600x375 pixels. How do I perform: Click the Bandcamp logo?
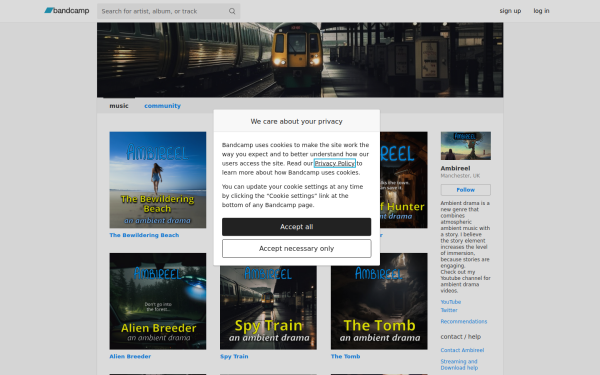67,11
